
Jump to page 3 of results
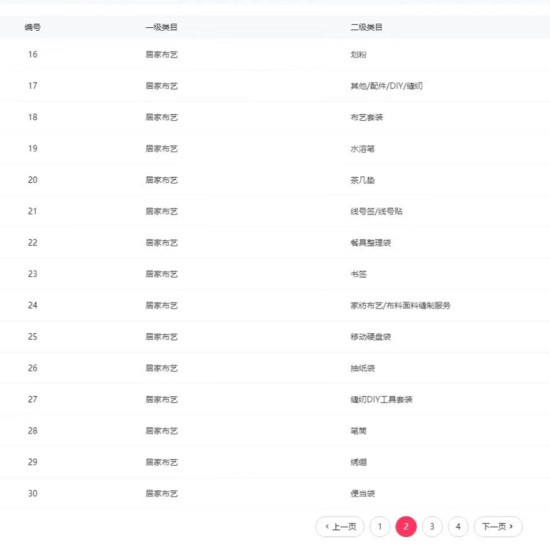coord(432,526)
